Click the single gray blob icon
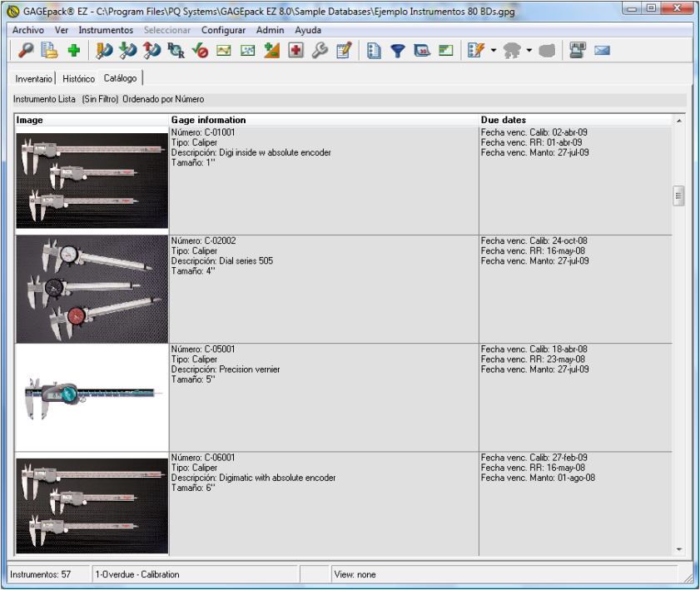This screenshot has height=590, width=700. [x=547, y=51]
